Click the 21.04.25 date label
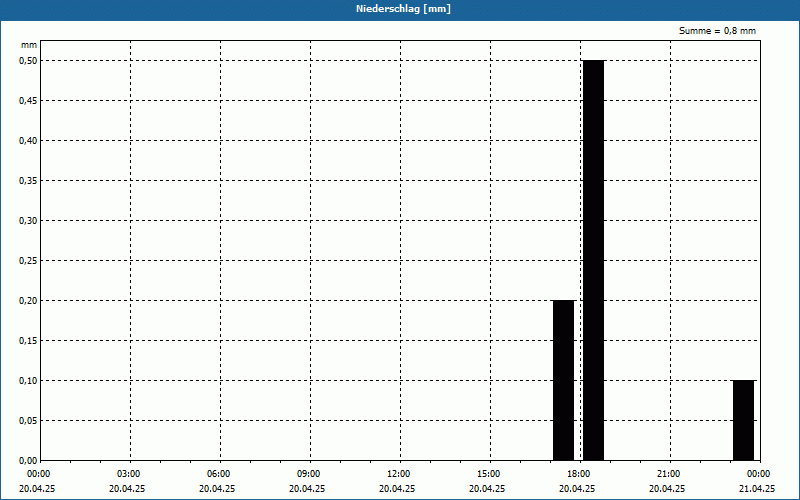The width and height of the screenshot is (800, 500). click(x=757, y=489)
